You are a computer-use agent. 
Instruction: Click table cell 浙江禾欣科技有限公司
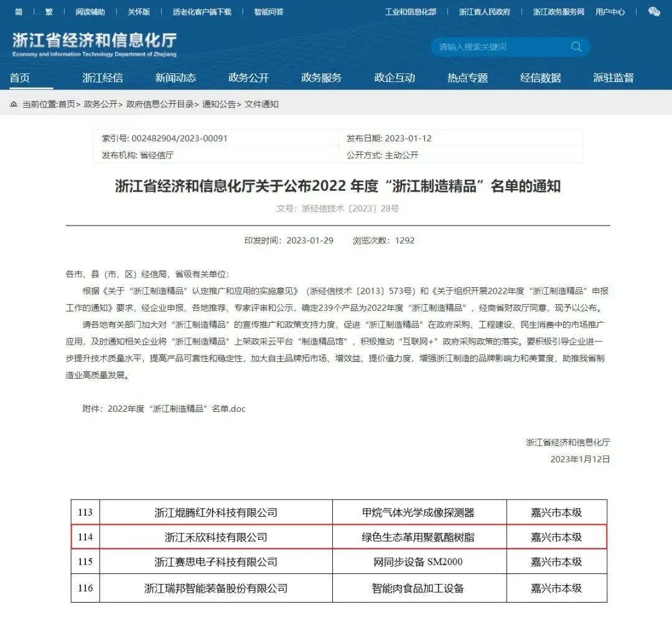(216, 537)
